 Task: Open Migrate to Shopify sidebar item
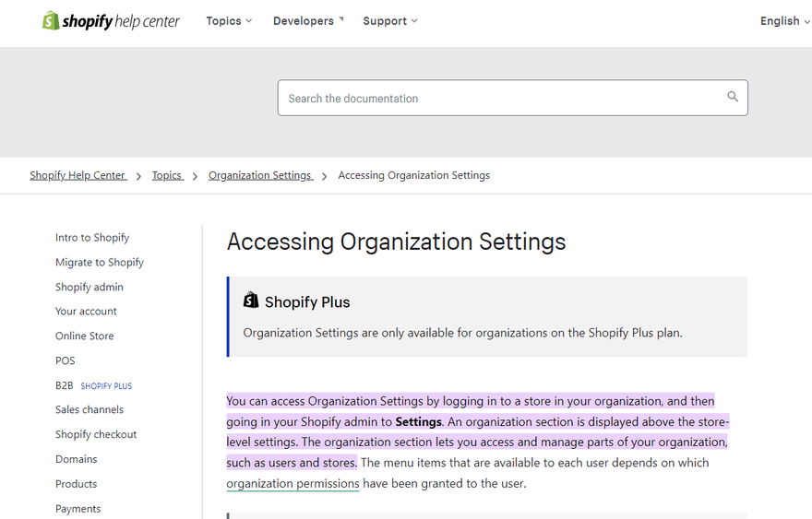click(x=100, y=263)
